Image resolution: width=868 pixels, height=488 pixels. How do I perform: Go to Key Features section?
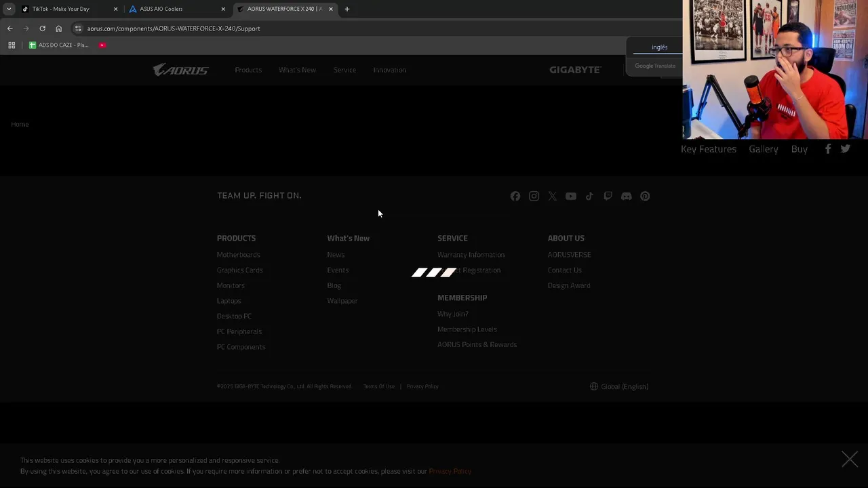click(709, 149)
